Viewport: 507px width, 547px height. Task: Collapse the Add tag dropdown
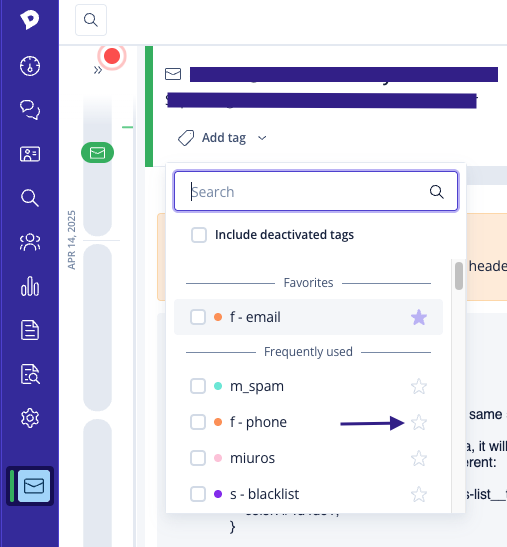click(x=262, y=138)
